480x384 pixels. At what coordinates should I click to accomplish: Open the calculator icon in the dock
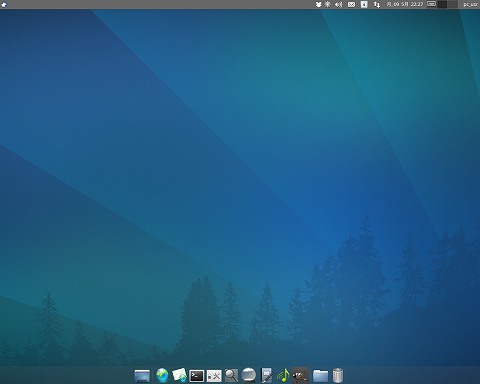[x=214, y=376]
